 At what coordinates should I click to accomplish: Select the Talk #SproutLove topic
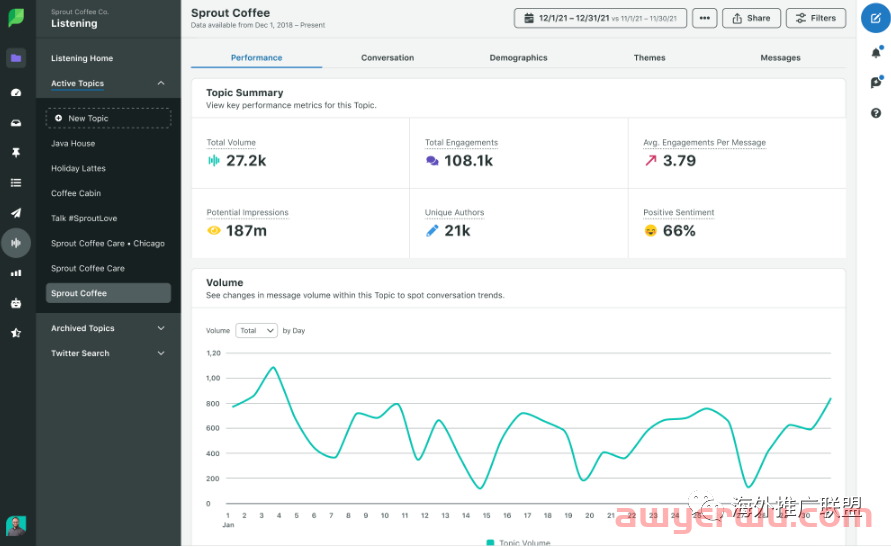(x=84, y=219)
